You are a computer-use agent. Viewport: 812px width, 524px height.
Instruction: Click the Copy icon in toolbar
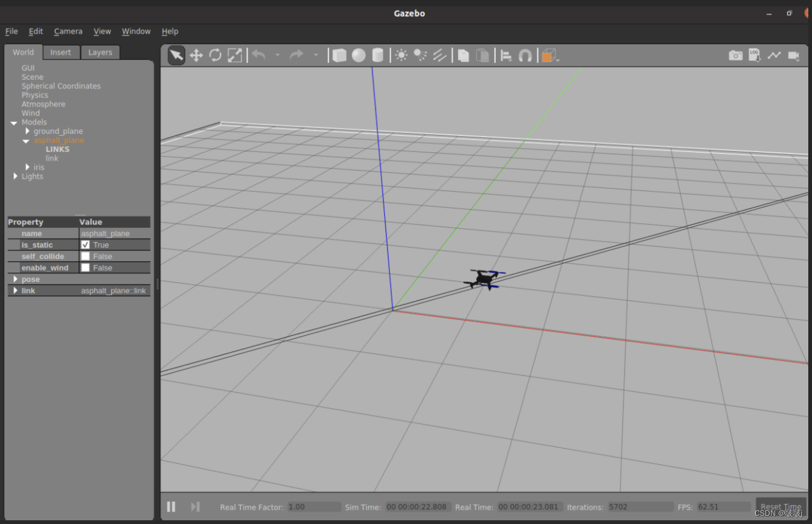pyautogui.click(x=463, y=55)
